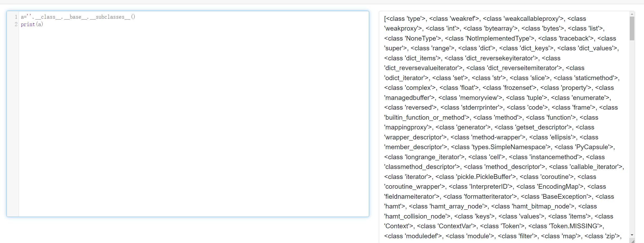Screen dimensions: 644x243
Task: Click 'classmethod_descriptor' in the output
Action: pyautogui.click(x=420, y=167)
